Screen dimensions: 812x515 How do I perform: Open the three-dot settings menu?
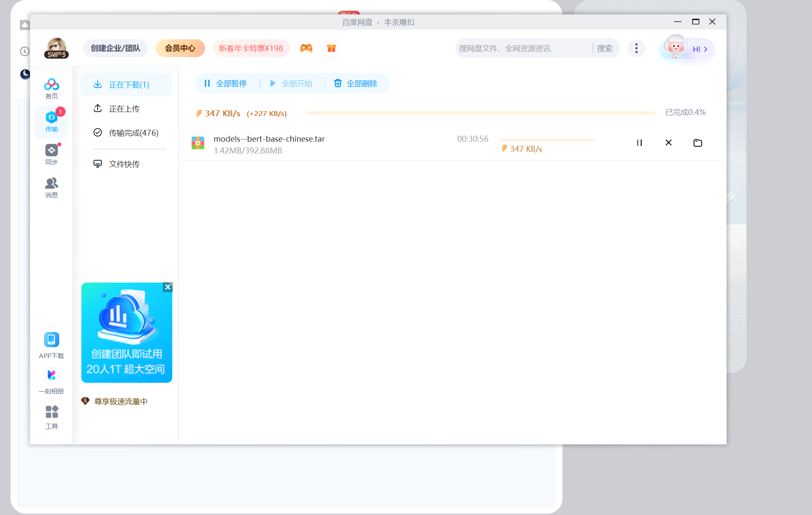pyautogui.click(x=636, y=48)
